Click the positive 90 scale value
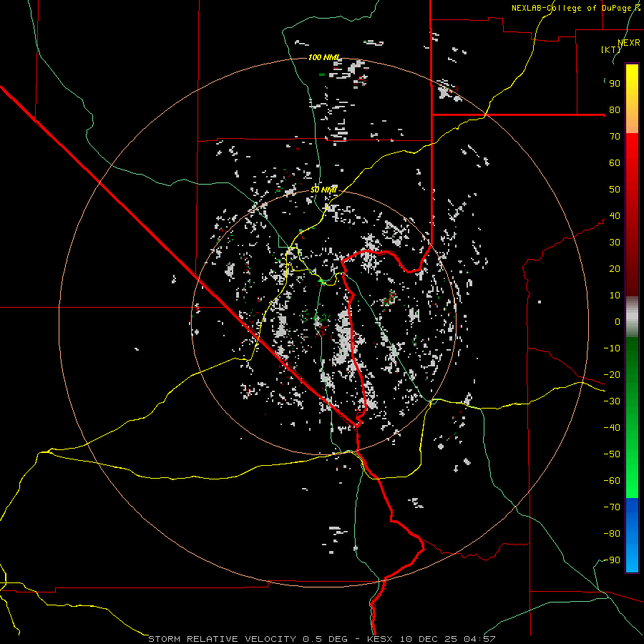This screenshot has height=644, width=644. 615,84
